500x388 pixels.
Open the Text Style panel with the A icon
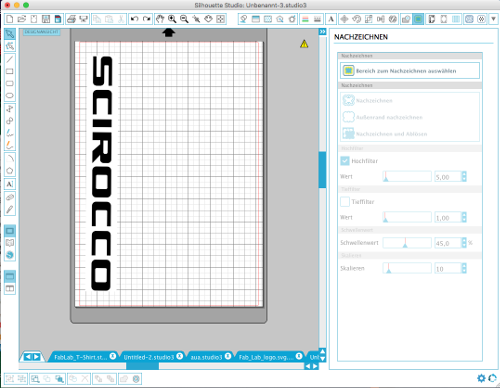[x=331, y=19]
